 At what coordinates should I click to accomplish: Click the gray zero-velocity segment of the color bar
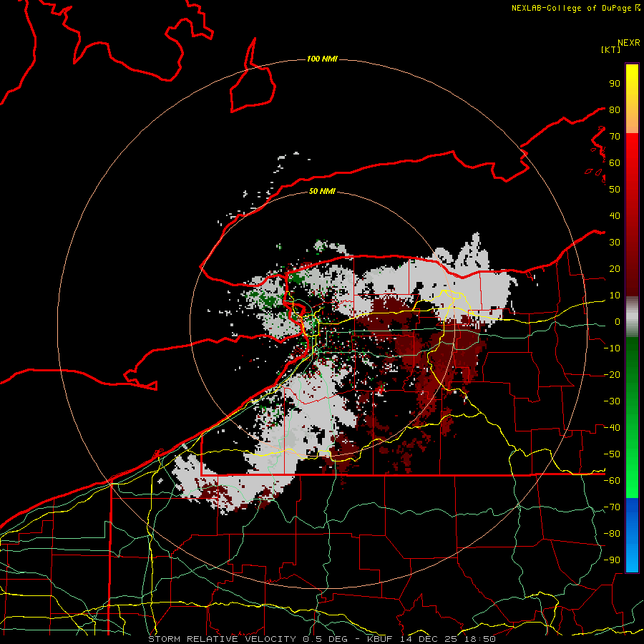(x=632, y=317)
